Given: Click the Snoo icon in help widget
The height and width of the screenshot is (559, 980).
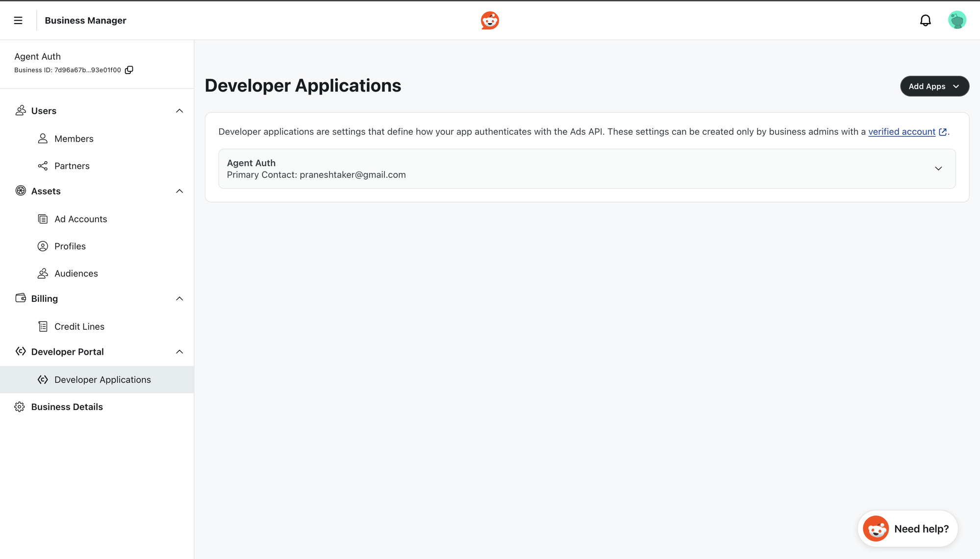Looking at the screenshot, I should (x=876, y=529).
